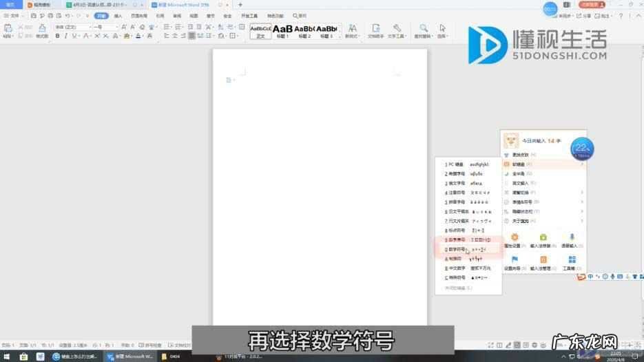Image resolution: width=644 pixels, height=362 pixels.
Task: Click the Voice Input microphone icon in panel
Action: coord(572,237)
